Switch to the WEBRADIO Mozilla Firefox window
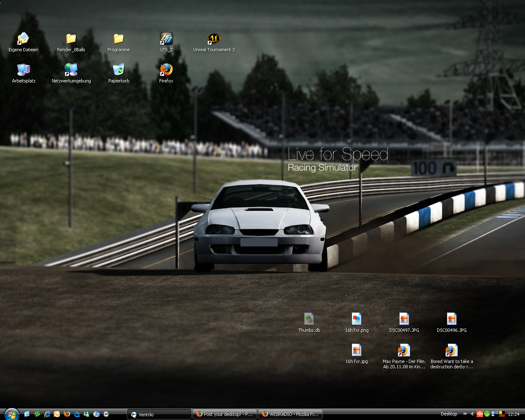The image size is (525, 420). pos(290,414)
